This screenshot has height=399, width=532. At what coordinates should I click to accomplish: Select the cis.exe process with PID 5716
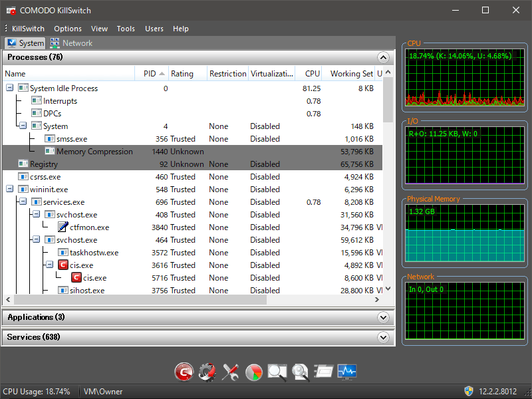click(93, 278)
